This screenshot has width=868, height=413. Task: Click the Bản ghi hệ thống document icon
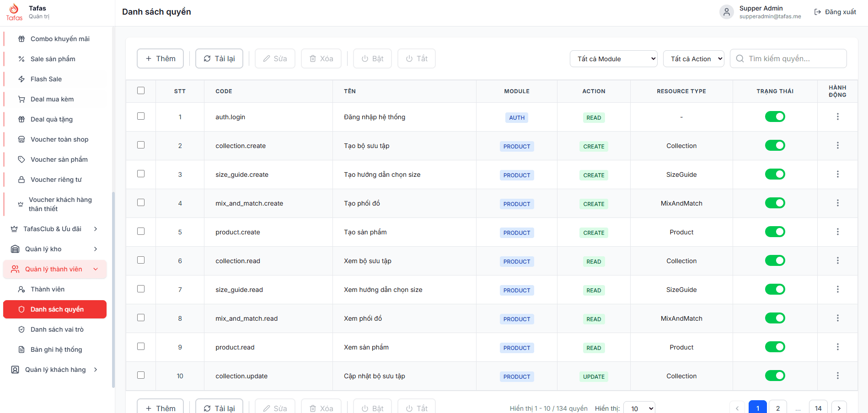pyautogui.click(x=21, y=349)
